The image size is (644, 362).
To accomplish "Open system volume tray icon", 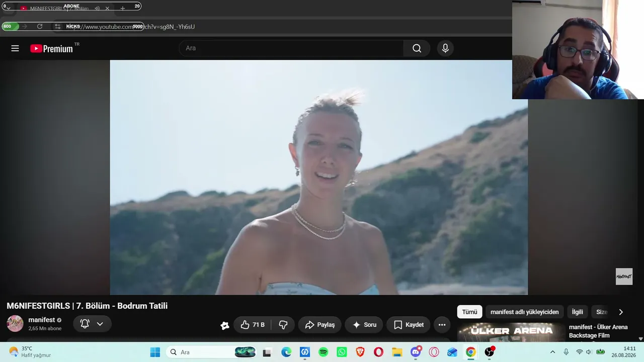I will [x=589, y=352].
